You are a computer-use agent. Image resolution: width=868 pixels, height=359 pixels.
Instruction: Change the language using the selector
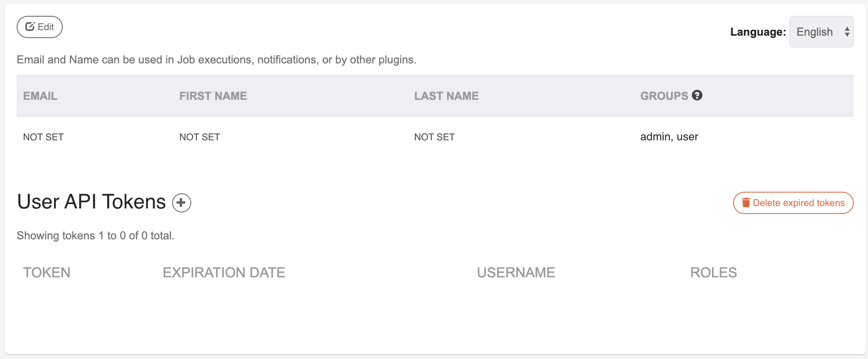pos(821,31)
